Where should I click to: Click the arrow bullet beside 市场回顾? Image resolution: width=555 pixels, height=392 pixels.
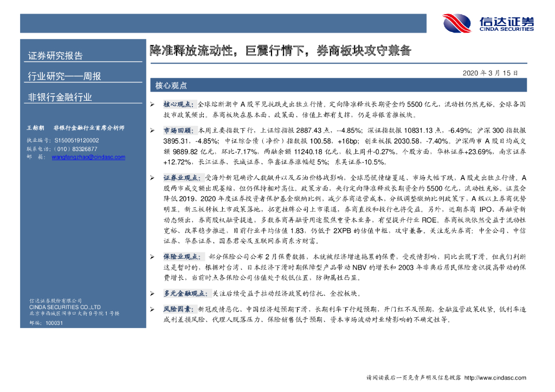coord(152,130)
